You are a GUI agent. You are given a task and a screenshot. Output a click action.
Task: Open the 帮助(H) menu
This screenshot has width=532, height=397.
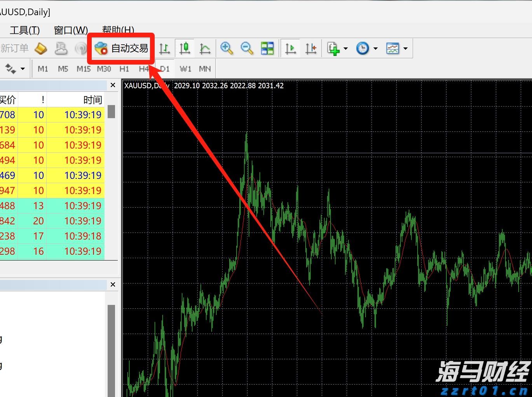tap(119, 30)
